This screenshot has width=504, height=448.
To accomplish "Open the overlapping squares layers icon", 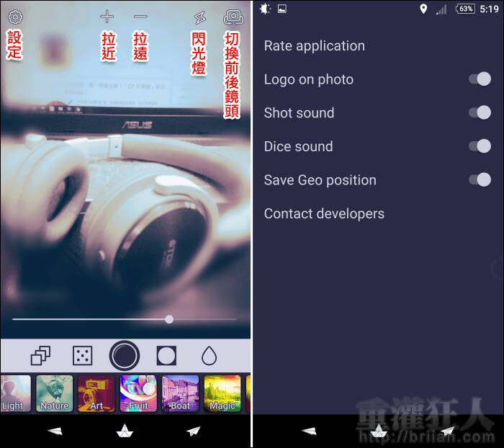I will pos(40,355).
